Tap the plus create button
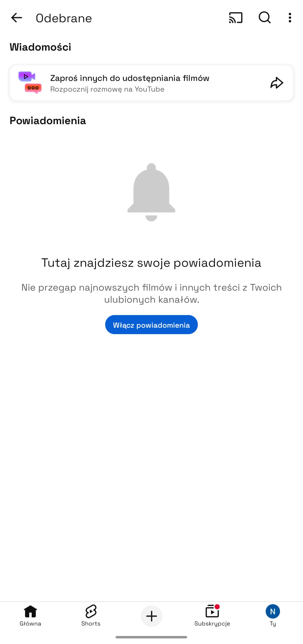This screenshot has height=644, width=303. pyautogui.click(x=151, y=616)
